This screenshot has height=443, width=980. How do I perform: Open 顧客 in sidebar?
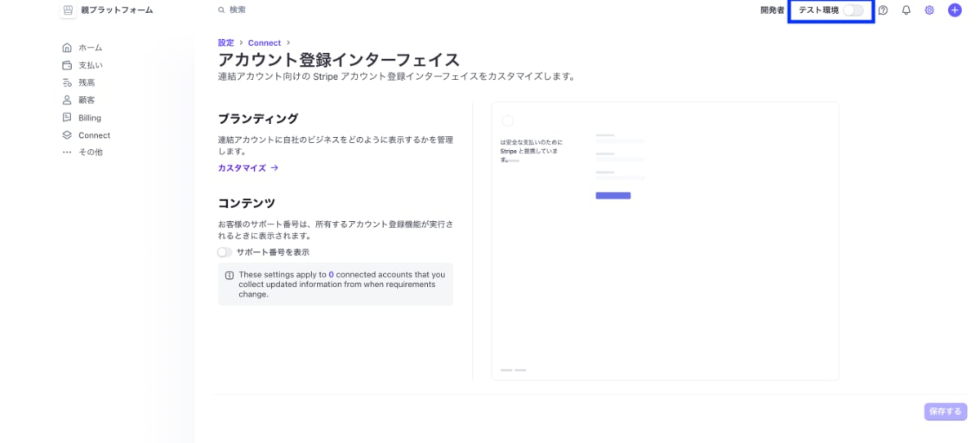(87, 100)
